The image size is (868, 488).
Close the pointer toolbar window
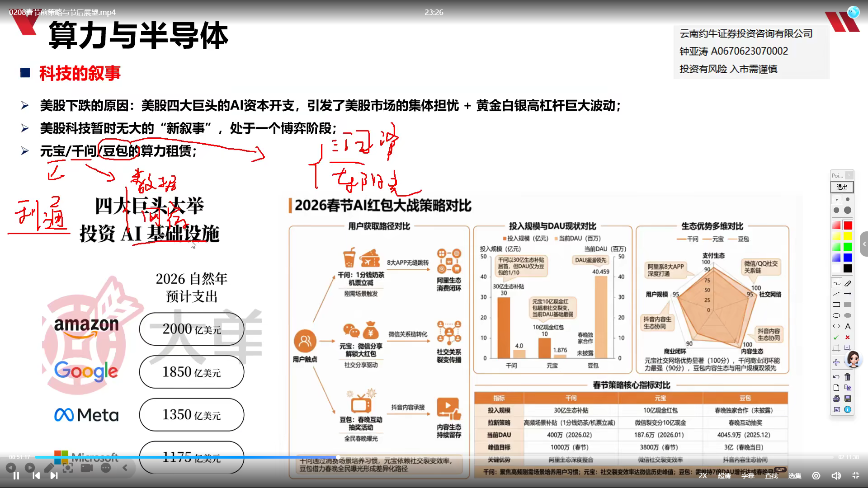click(849, 175)
